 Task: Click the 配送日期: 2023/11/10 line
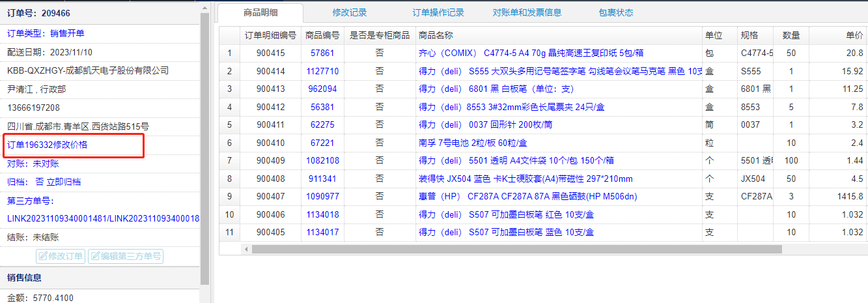(x=49, y=52)
